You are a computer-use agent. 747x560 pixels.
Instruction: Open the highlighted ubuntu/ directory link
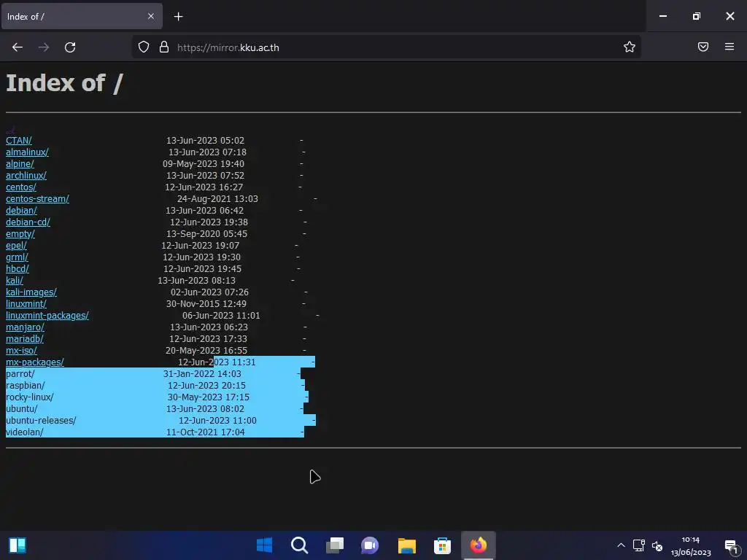[x=21, y=408]
